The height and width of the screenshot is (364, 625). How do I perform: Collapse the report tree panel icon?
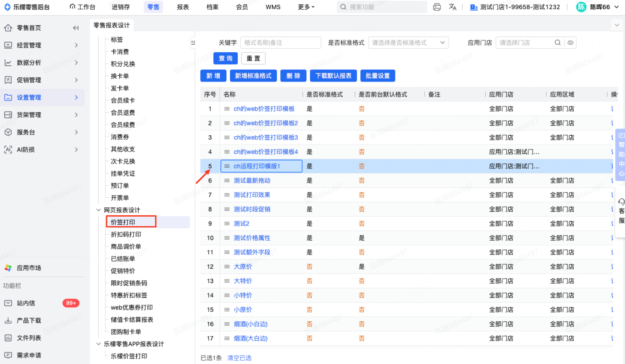(193, 43)
